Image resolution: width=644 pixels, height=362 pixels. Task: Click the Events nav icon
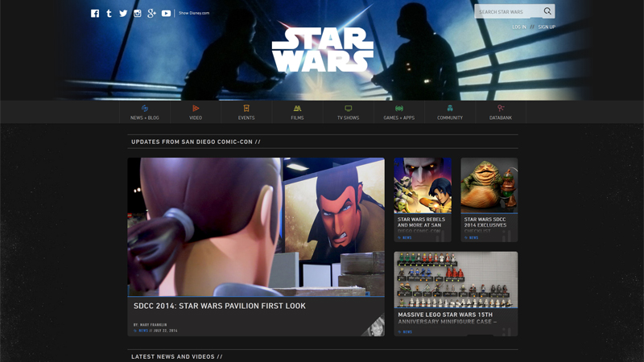(246, 109)
